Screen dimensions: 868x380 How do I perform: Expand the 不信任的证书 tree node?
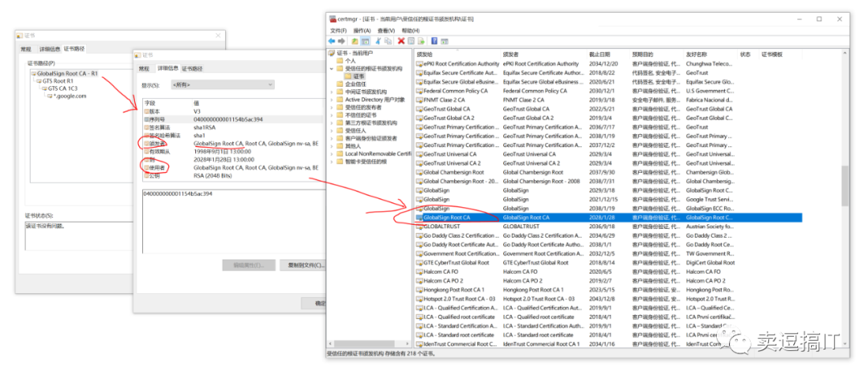click(332, 115)
